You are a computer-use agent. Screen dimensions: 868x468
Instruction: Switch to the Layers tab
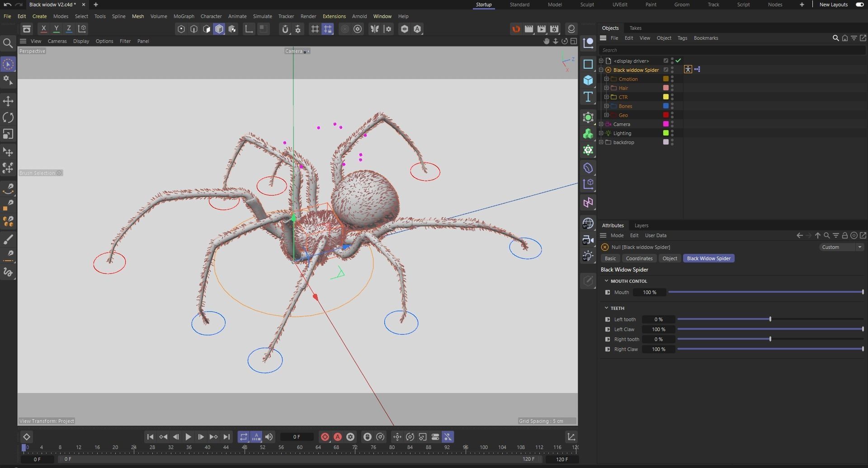coord(641,225)
